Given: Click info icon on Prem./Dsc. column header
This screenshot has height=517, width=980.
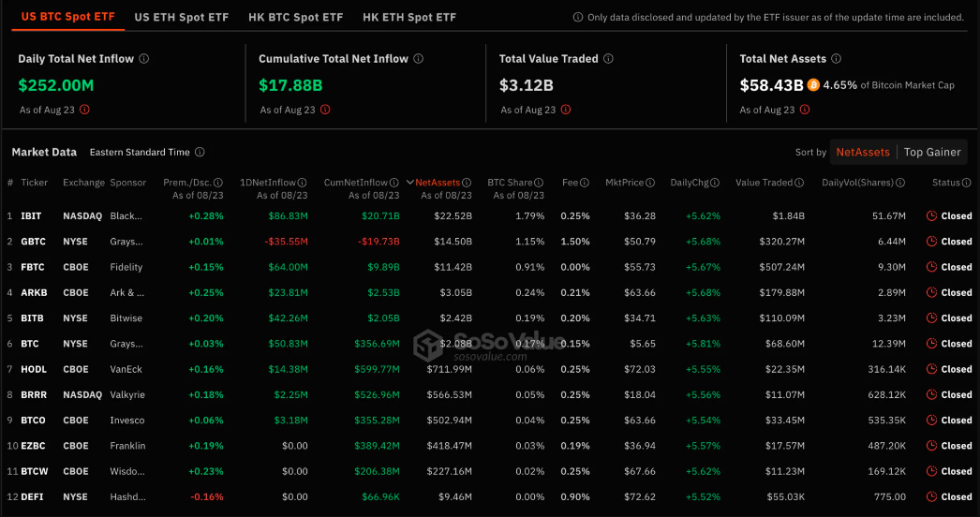Looking at the screenshot, I should tap(218, 183).
